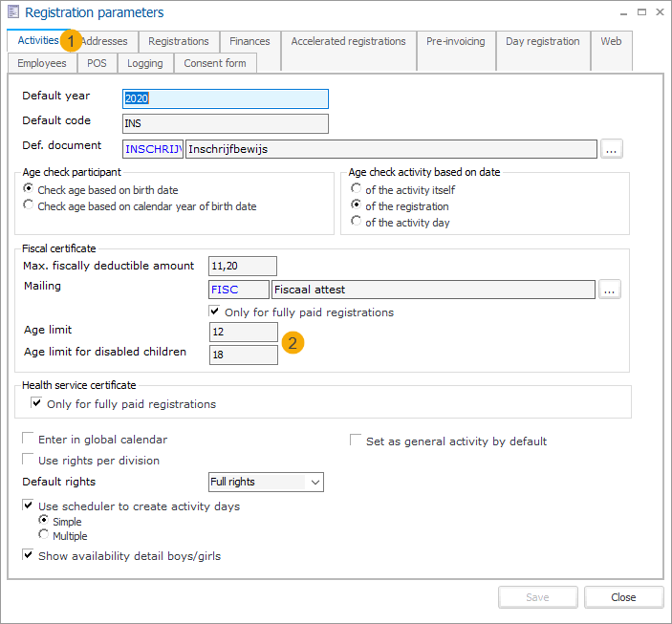Click the Default year input field
This screenshot has height=624, width=672.
226,98
